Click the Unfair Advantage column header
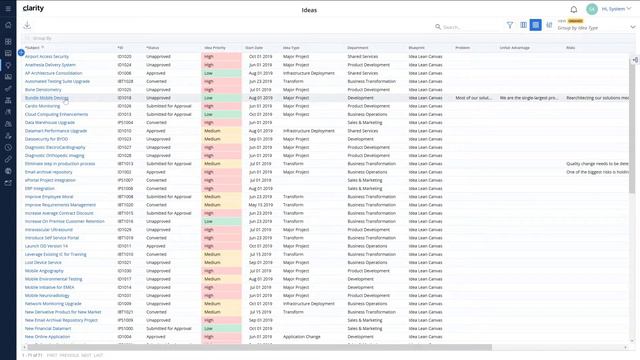The height and width of the screenshot is (360, 640). click(x=515, y=48)
